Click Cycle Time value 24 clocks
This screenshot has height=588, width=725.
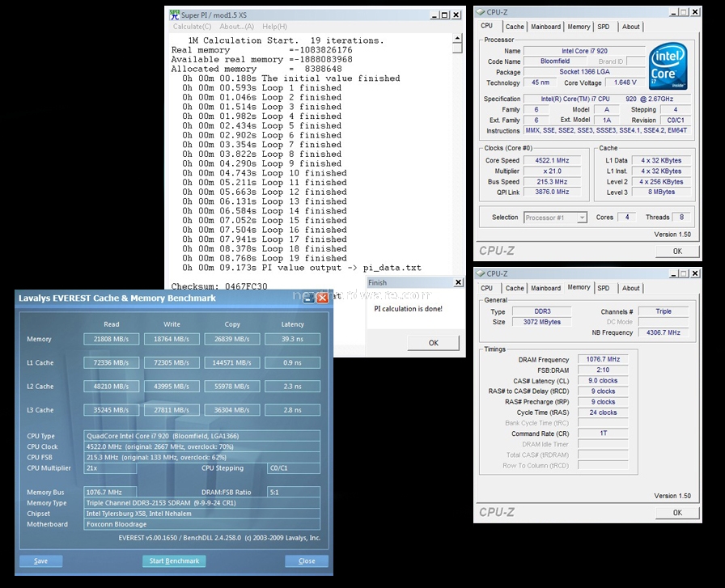(603, 412)
